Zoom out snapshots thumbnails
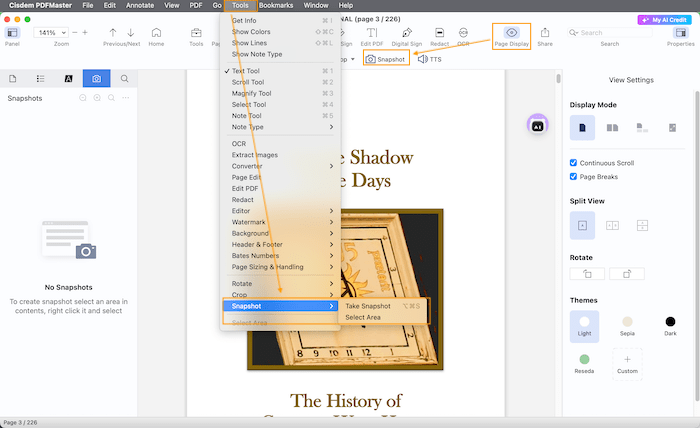 point(83,98)
